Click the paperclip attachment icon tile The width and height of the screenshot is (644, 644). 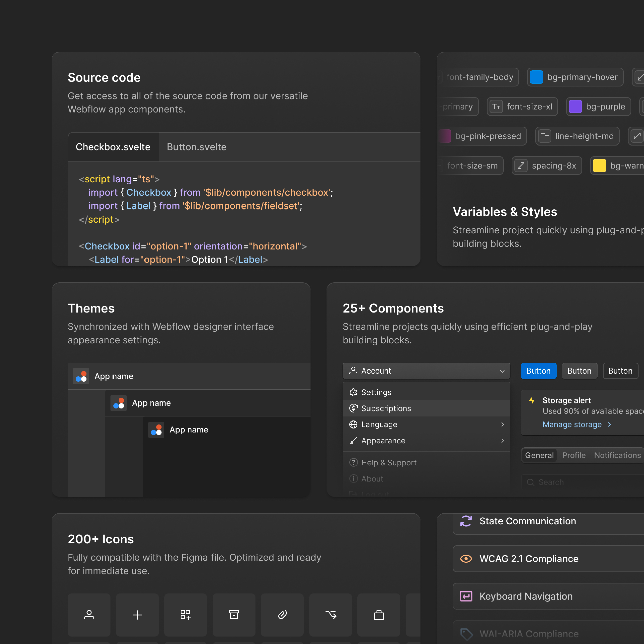click(x=282, y=615)
